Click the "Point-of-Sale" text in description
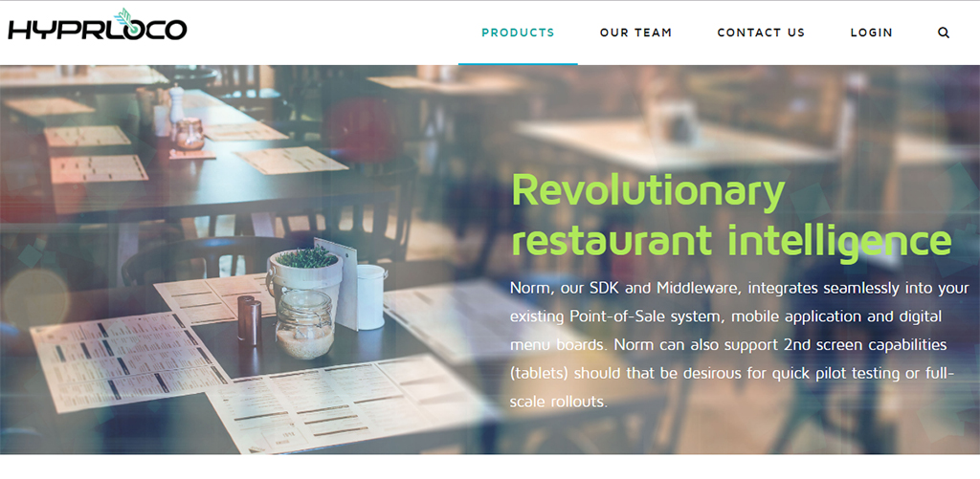Image resolution: width=980 pixels, height=479 pixels. (617, 316)
